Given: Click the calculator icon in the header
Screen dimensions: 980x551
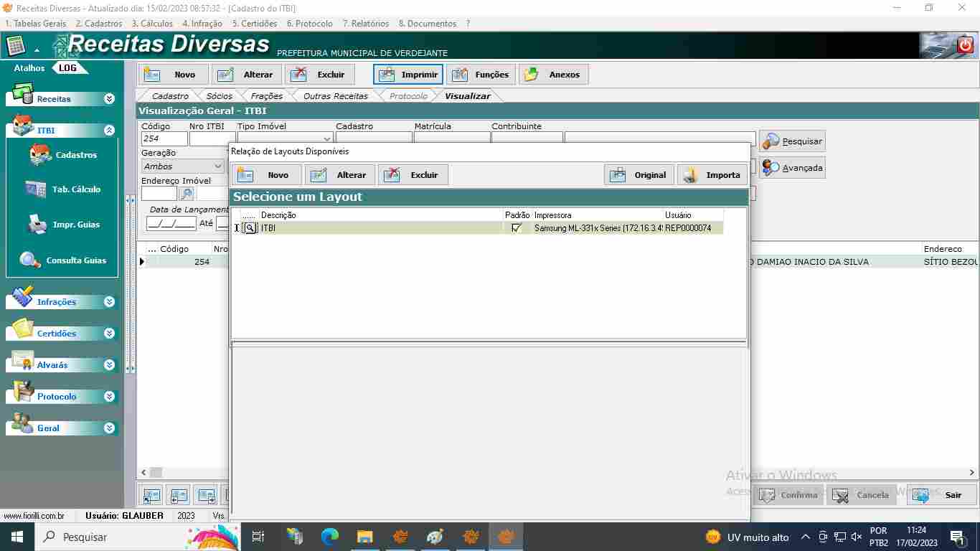Looking at the screenshot, I should (x=16, y=47).
